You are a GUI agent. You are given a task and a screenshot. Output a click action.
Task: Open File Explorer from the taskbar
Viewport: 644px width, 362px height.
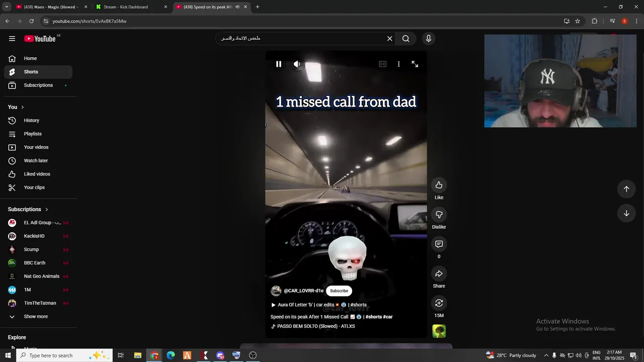pyautogui.click(x=137, y=355)
